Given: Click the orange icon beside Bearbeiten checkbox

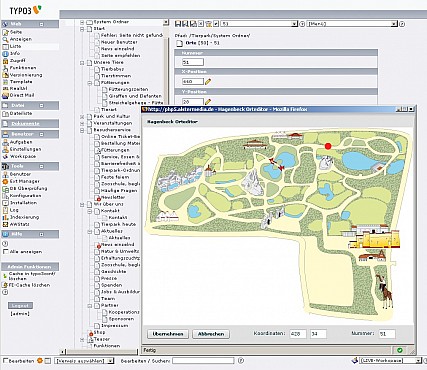Looking at the screenshot, I should 40,361.
